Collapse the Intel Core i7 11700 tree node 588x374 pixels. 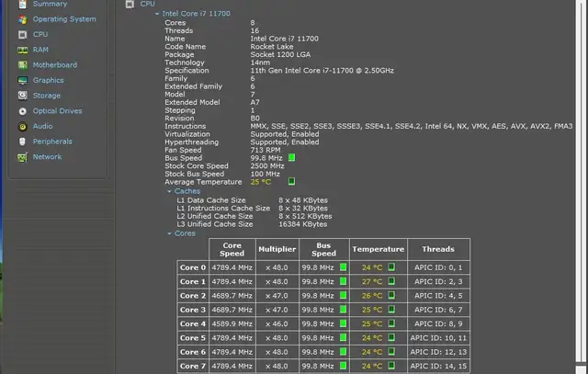(x=157, y=14)
